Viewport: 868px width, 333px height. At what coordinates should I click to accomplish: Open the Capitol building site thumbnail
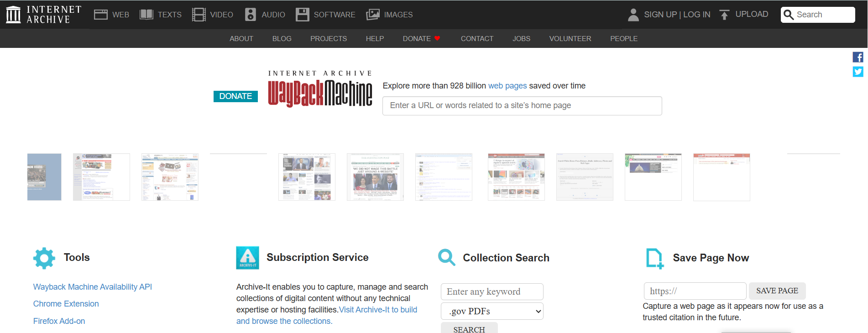click(653, 177)
